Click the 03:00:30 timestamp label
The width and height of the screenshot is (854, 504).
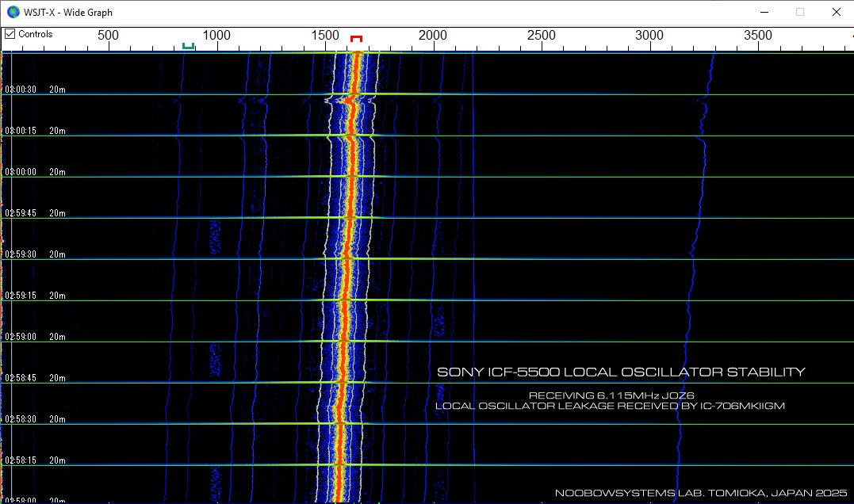pyautogui.click(x=21, y=90)
